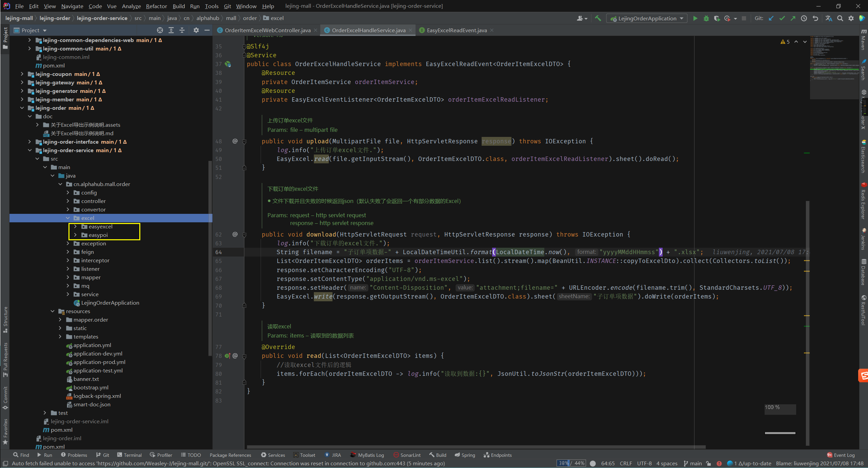Open the Refactor menu
Image resolution: width=868 pixels, height=468 pixels.
(x=156, y=6)
